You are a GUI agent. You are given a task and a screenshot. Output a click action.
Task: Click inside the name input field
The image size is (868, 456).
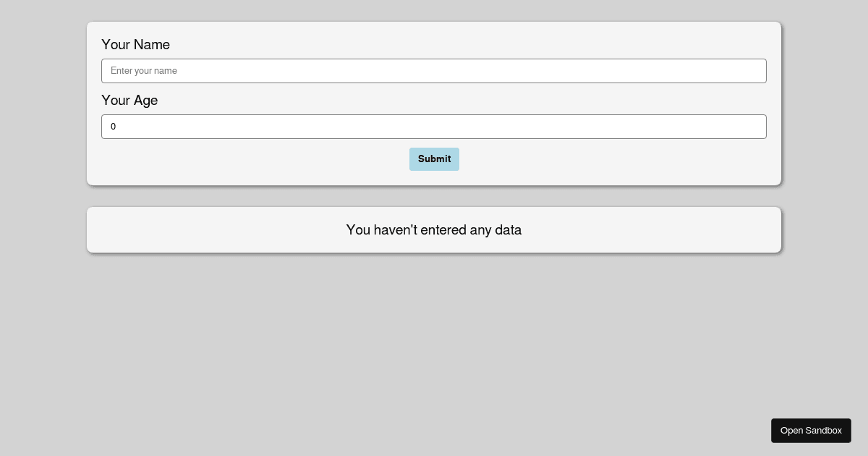pos(434,70)
